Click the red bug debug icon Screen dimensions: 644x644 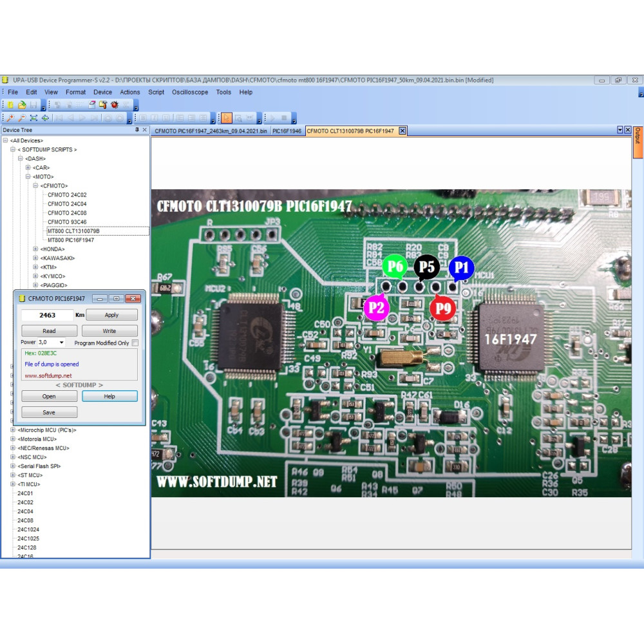(115, 105)
